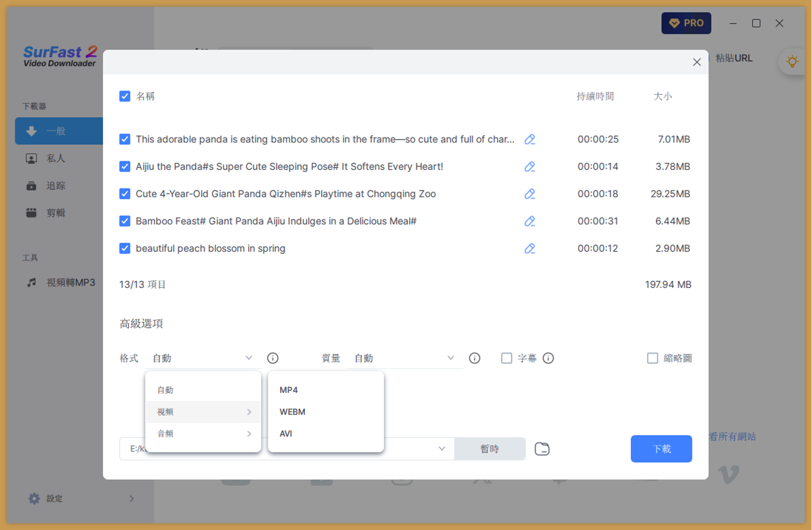Close the download options dialog
The width and height of the screenshot is (812, 530).
(x=697, y=62)
